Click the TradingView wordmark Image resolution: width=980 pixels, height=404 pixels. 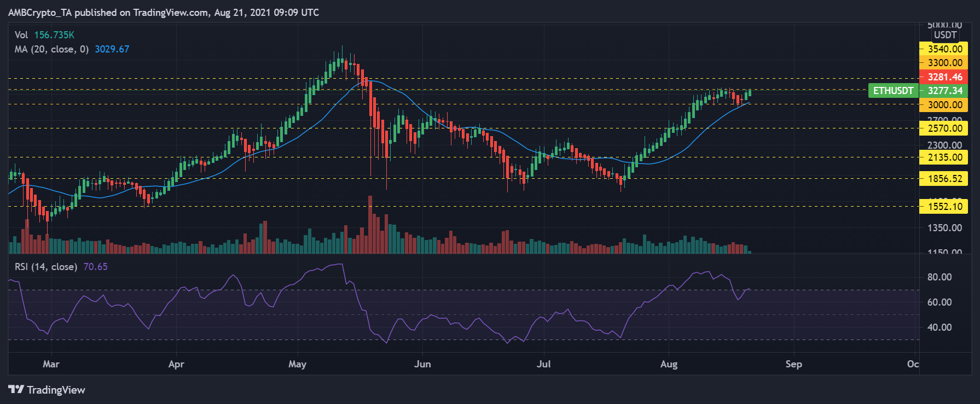(56, 390)
